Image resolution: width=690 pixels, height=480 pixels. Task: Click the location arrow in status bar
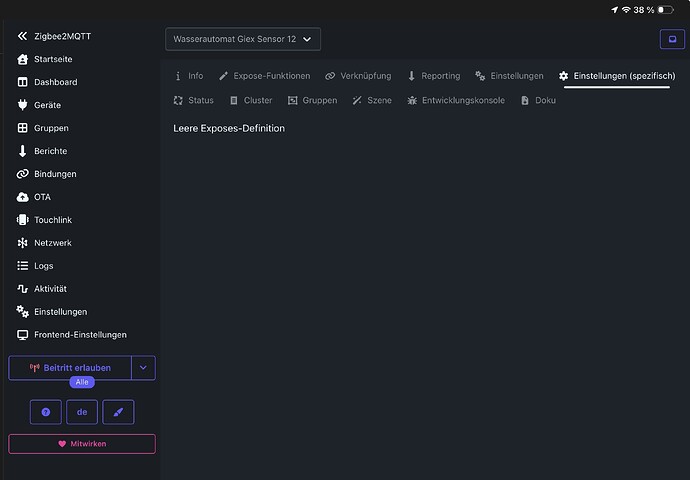615,10
